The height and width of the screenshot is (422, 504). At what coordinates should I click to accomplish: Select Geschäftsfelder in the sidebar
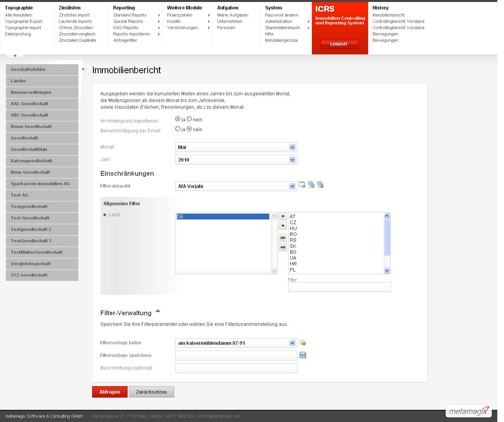(x=42, y=69)
